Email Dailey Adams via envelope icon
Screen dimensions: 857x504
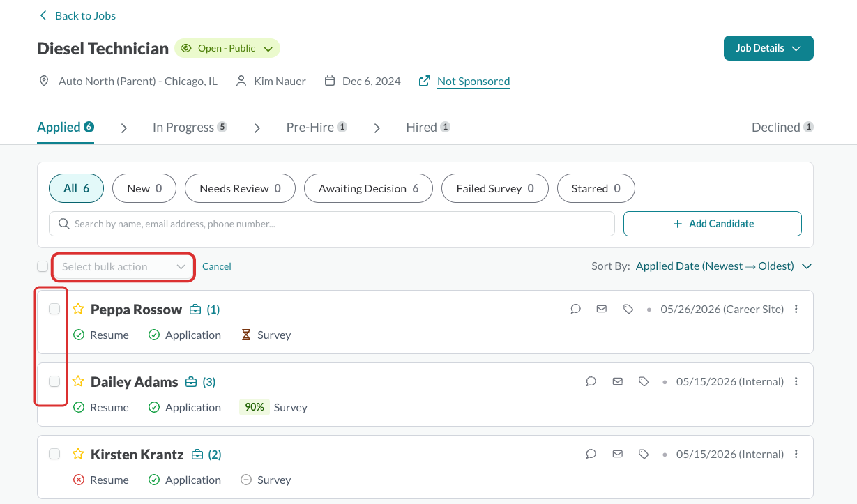pos(617,381)
